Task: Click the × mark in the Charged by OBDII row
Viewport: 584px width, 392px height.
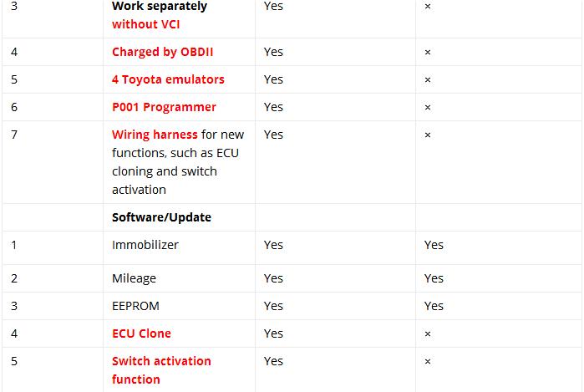Action: coord(428,52)
